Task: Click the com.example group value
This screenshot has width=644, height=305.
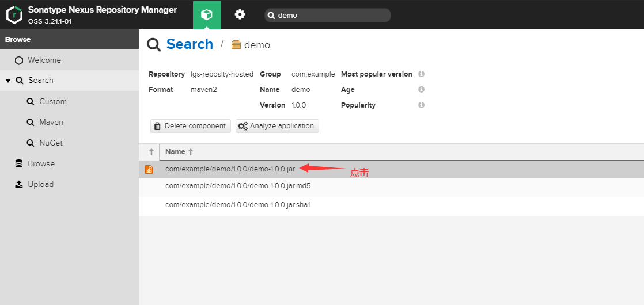Action: click(313, 74)
